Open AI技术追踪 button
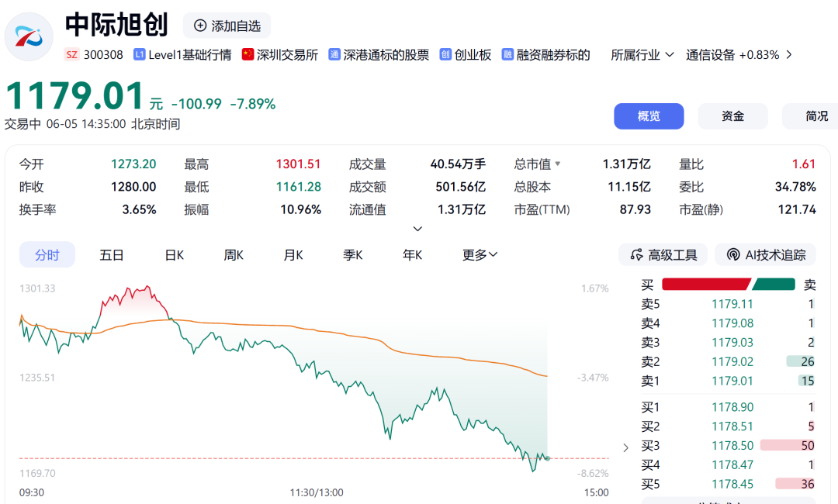Viewport: 838px width, 504px height. (x=765, y=254)
